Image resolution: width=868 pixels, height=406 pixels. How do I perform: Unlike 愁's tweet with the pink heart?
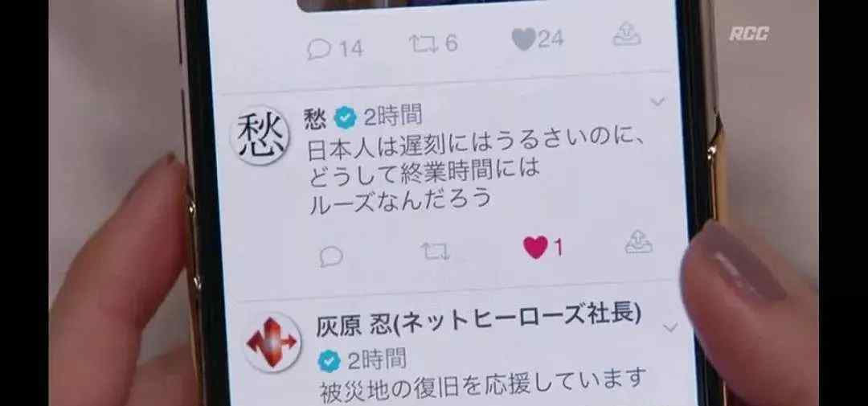tap(535, 247)
